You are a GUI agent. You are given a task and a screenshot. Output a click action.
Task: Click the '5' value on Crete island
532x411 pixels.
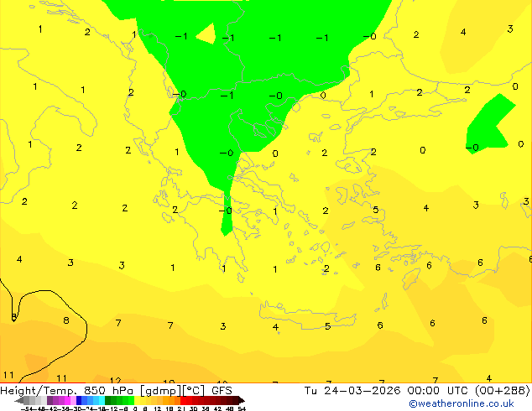click(327, 326)
